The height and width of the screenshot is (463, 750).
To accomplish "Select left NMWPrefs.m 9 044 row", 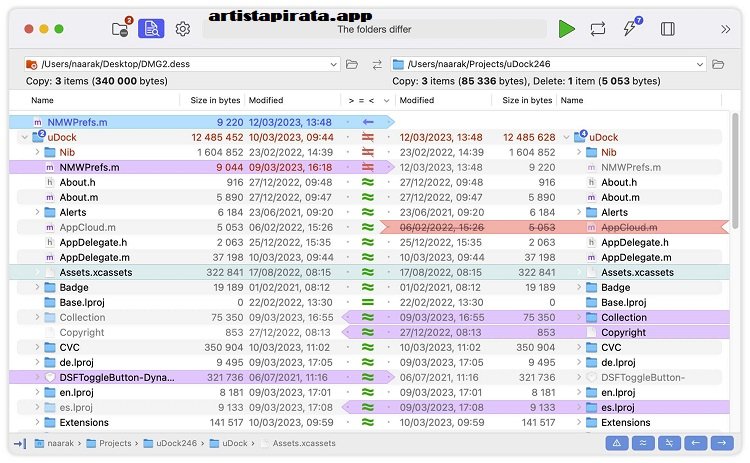I will coord(201,167).
